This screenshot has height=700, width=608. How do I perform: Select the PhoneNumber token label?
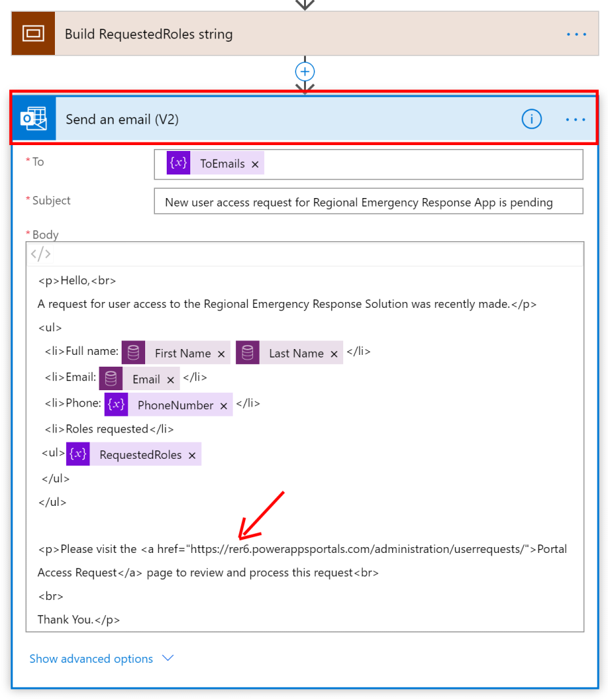[175, 405]
